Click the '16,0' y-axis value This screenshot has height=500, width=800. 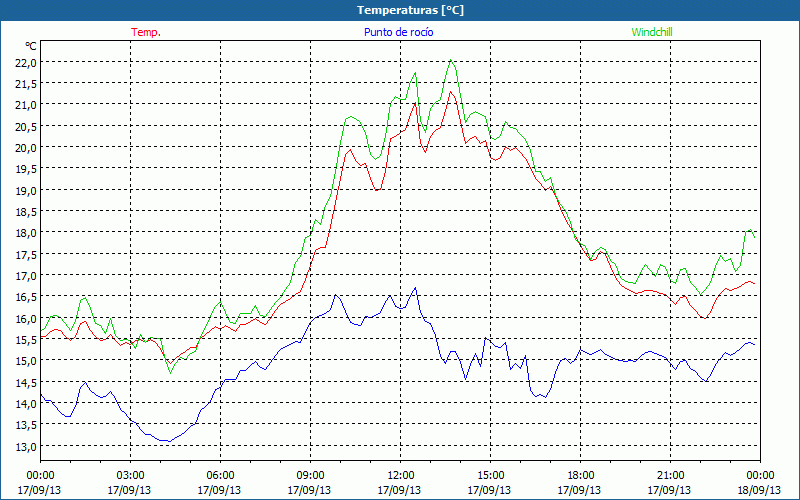(26, 318)
